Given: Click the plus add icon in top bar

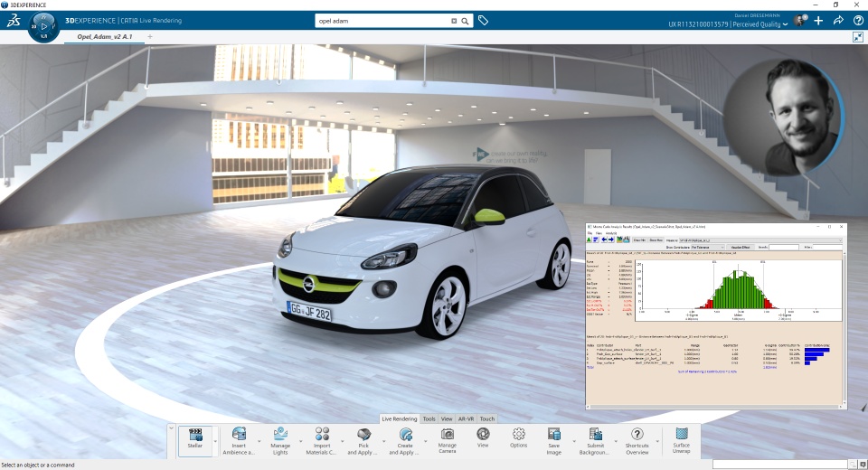Looking at the screenshot, I should (819, 21).
